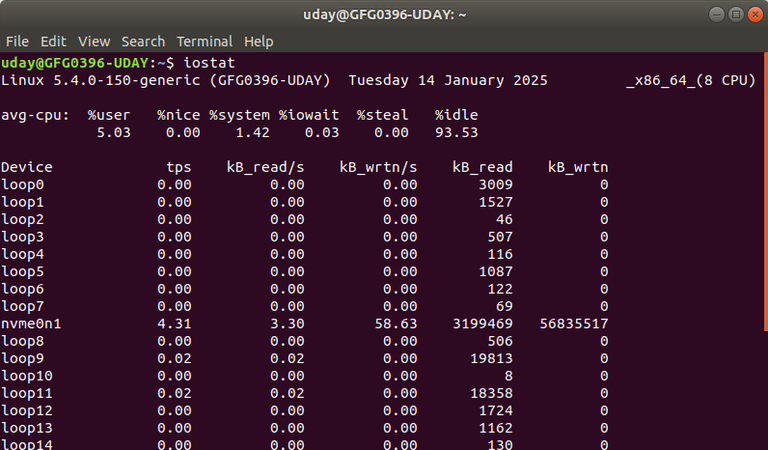Screen dimensions: 768x450
Task: Click the avg-cpu: label
Action: point(35,115)
